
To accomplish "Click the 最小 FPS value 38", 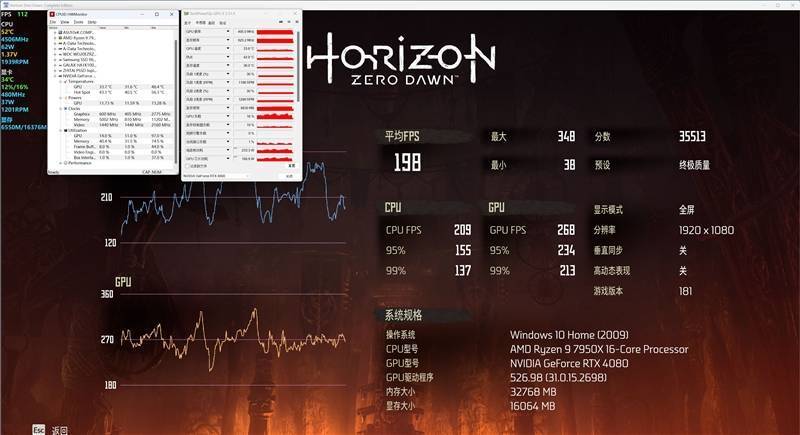I will click(569, 165).
